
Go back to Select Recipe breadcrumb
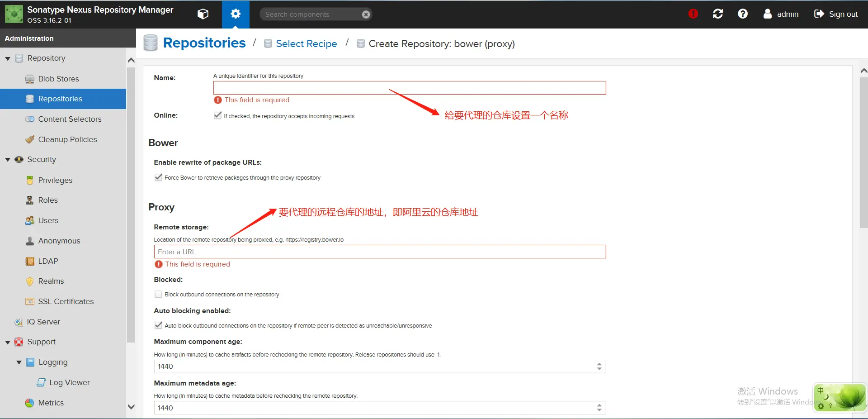(307, 44)
